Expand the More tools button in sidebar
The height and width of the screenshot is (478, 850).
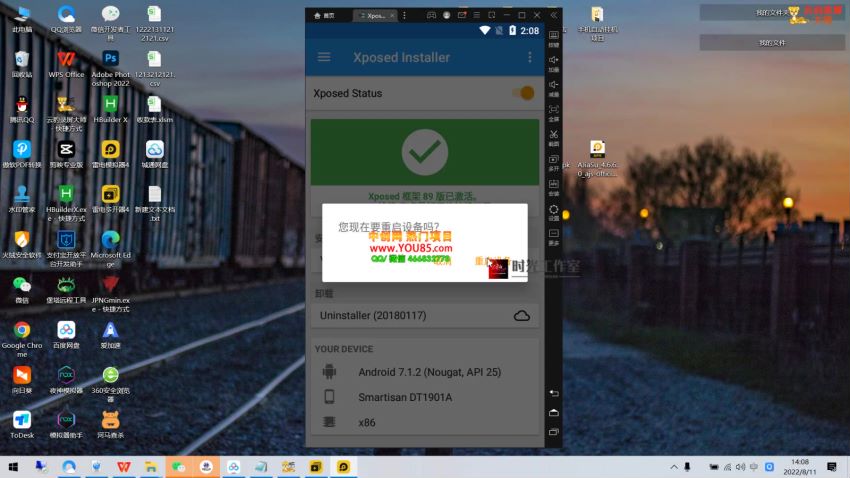click(553, 237)
